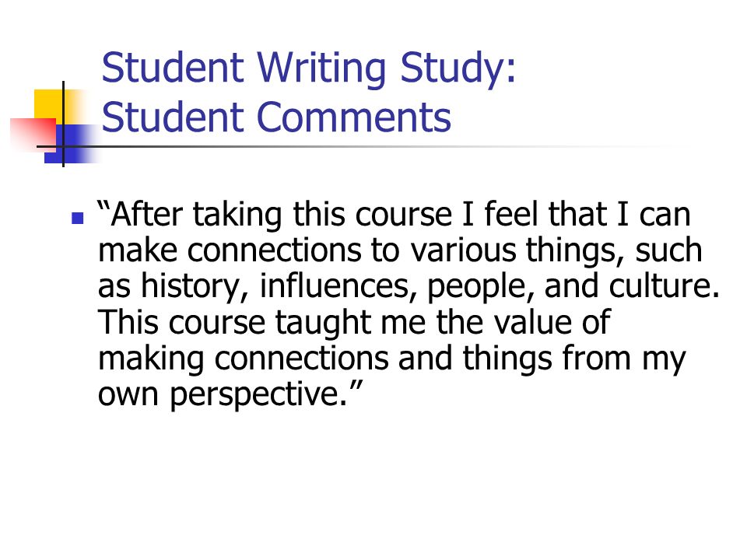The height and width of the screenshot is (560, 747).
Task: Click the word "people," in the quote
Action: pos(481,287)
